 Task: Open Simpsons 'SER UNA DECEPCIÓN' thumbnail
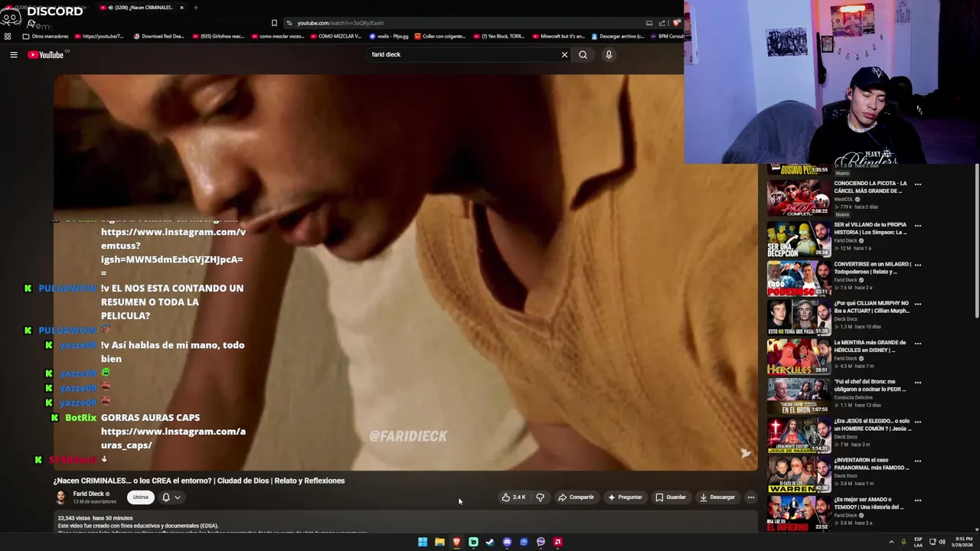pos(799,239)
